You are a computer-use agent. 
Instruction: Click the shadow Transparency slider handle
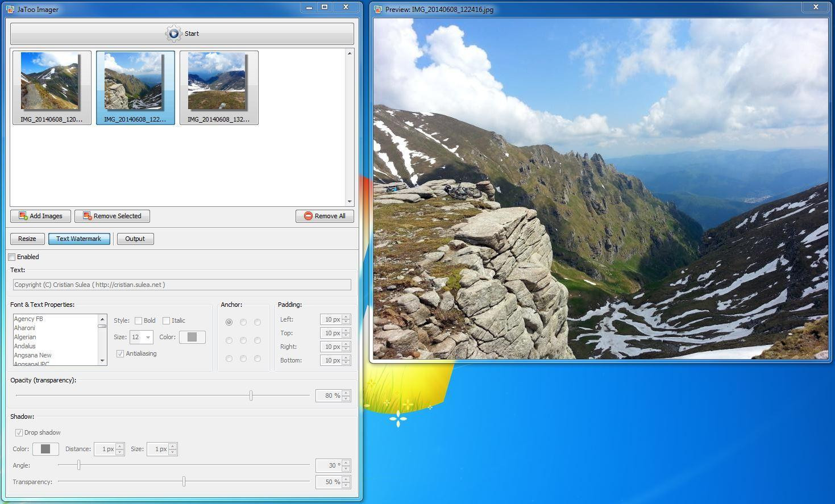tap(184, 482)
